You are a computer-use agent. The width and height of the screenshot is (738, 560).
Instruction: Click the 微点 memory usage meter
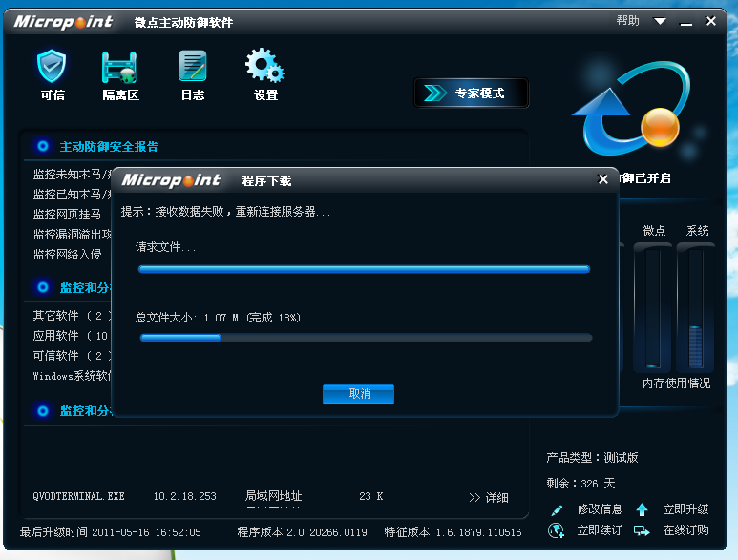653,307
